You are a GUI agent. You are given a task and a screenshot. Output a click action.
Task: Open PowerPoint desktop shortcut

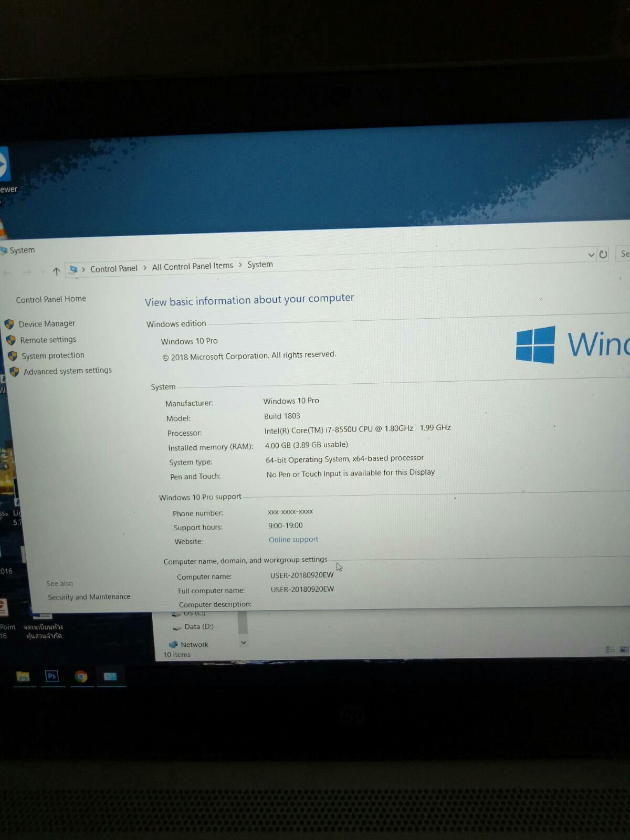point(5,618)
